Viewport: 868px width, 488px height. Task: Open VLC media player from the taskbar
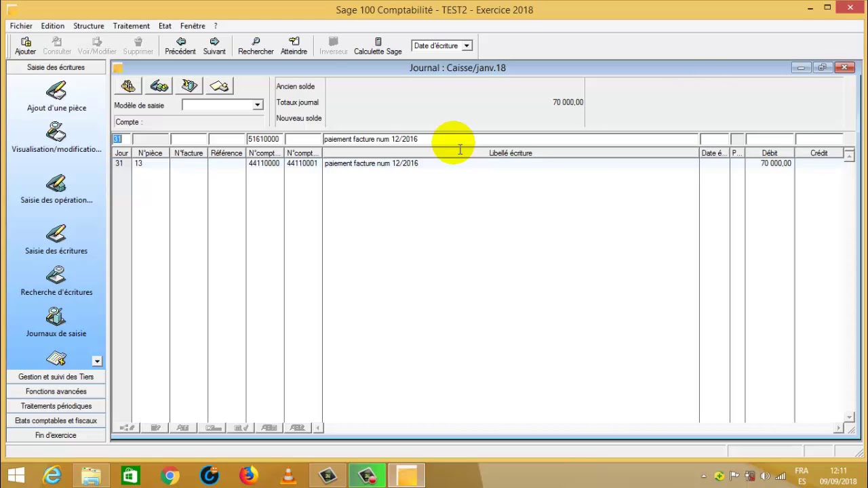pos(288,476)
